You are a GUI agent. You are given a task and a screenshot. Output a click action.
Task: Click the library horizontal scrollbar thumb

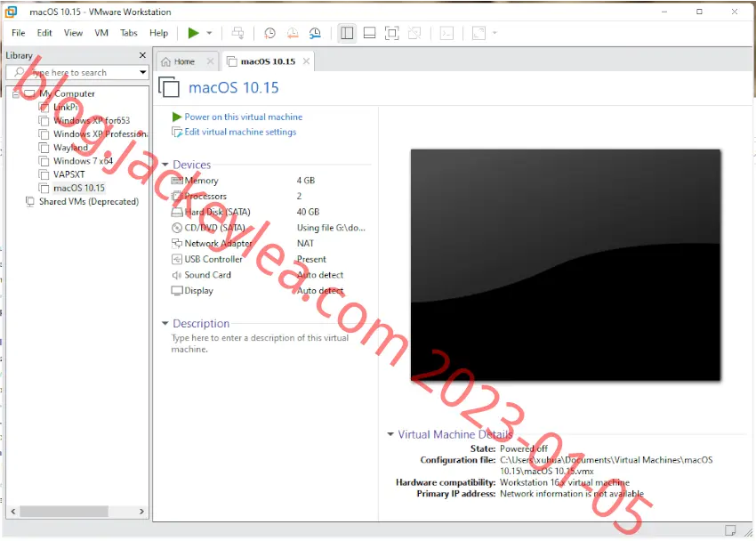pyautogui.click(x=64, y=511)
